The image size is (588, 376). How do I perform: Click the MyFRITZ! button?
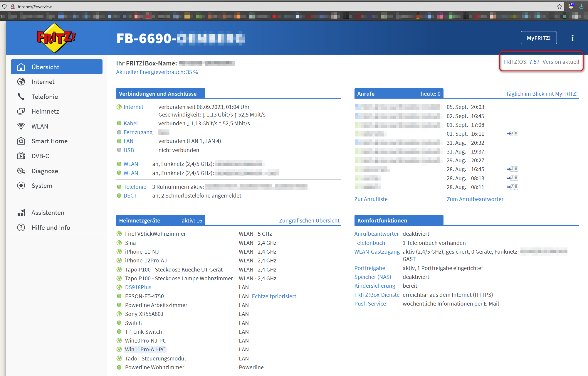[538, 38]
